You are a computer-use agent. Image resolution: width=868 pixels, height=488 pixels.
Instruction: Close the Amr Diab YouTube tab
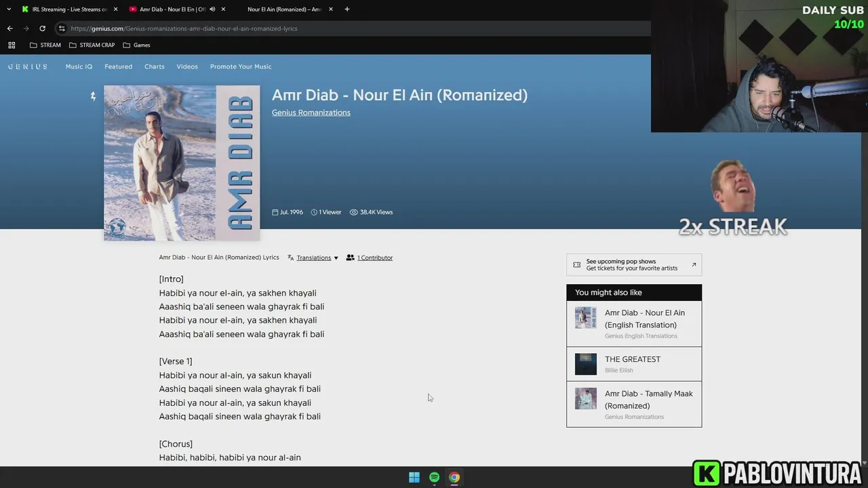click(223, 9)
